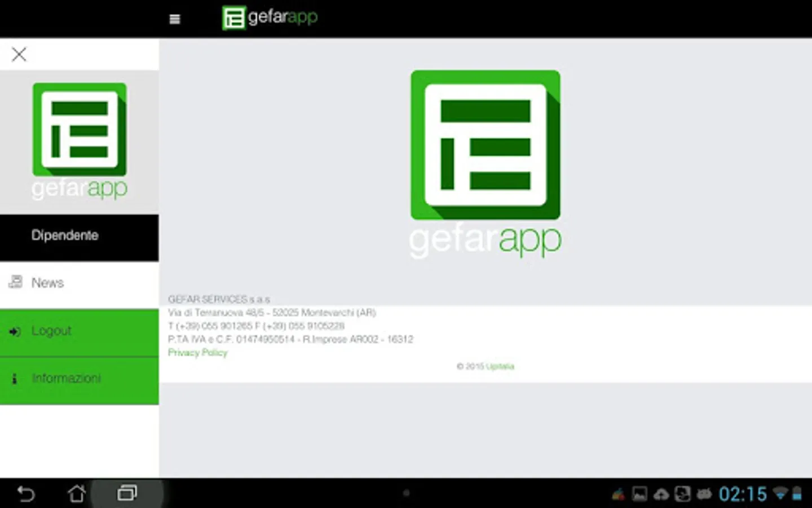Select the Via di Terranuova address line
812x508 pixels.
coord(272,313)
